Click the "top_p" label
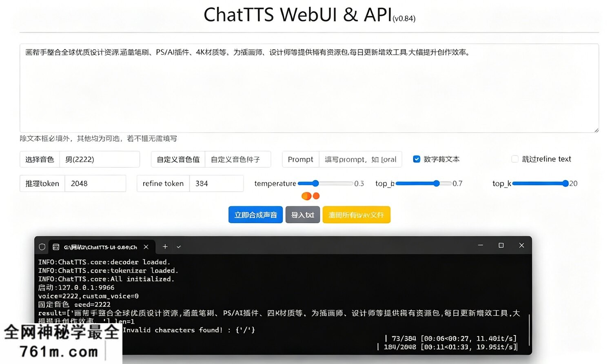612x364 pixels. 385,184
